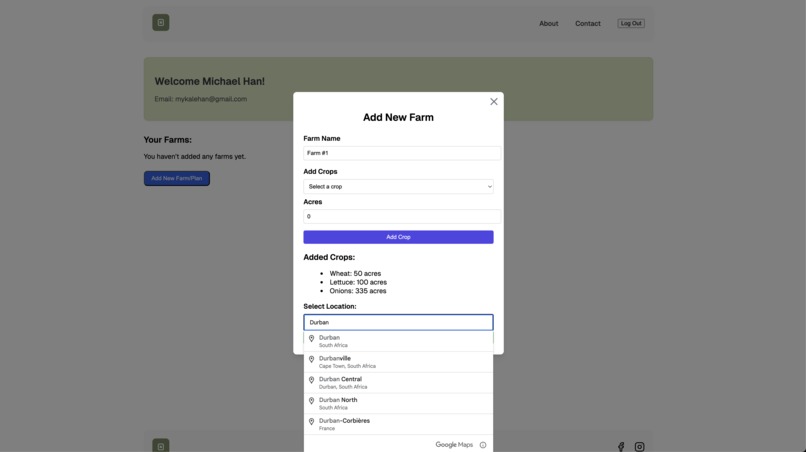806x452 pixels.
Task: Click the Welcome Michael Han! heading
Action: click(x=210, y=81)
